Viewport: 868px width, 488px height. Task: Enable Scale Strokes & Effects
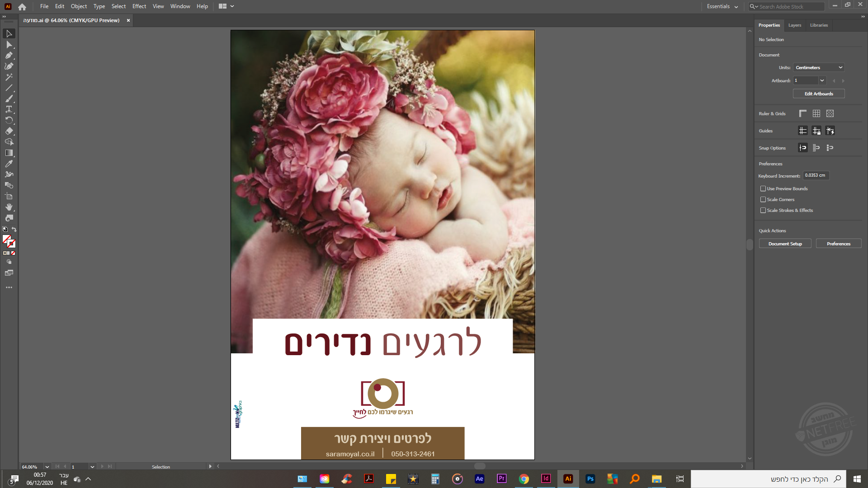click(x=763, y=210)
